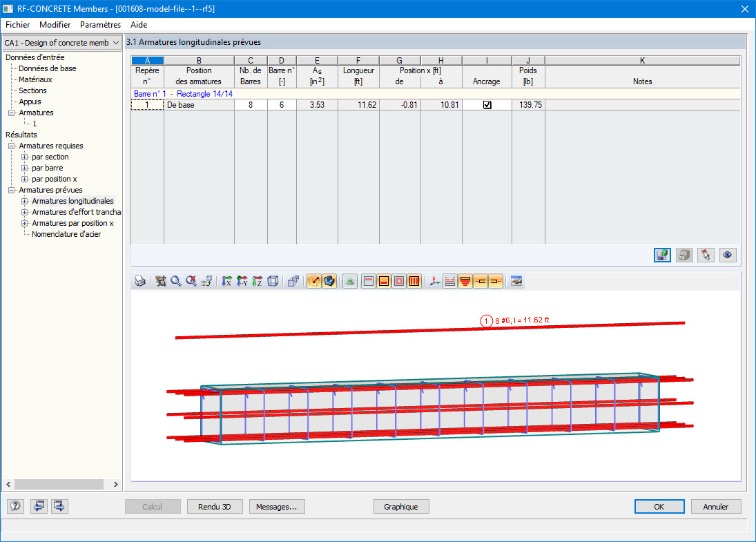The height and width of the screenshot is (542, 756).
Task: Toggle top reinforcement display
Action: tap(369, 281)
